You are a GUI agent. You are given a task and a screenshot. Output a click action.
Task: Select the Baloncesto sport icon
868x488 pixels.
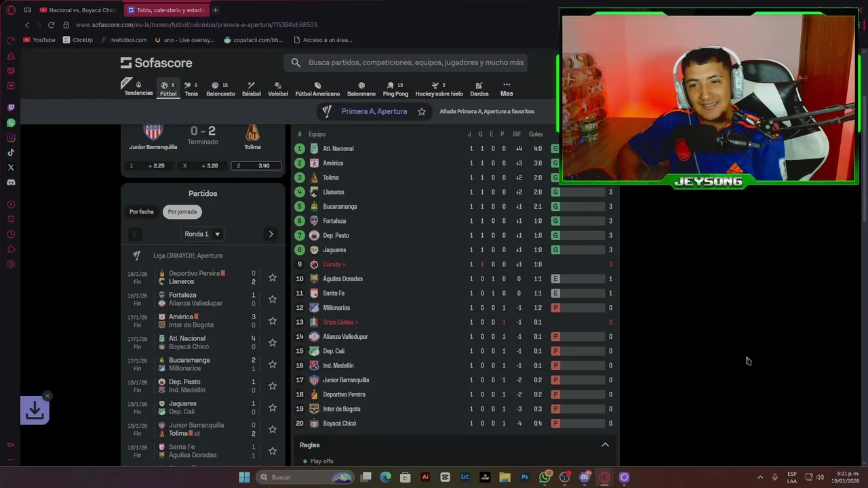click(220, 89)
